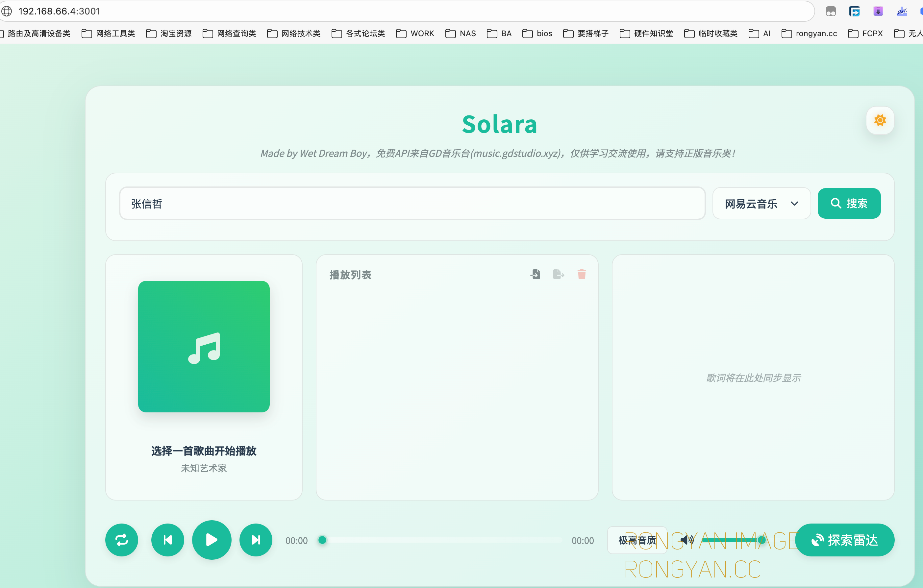Click the elapsed time display beside the next-track button
The width and height of the screenshot is (923, 588).
[x=296, y=540]
